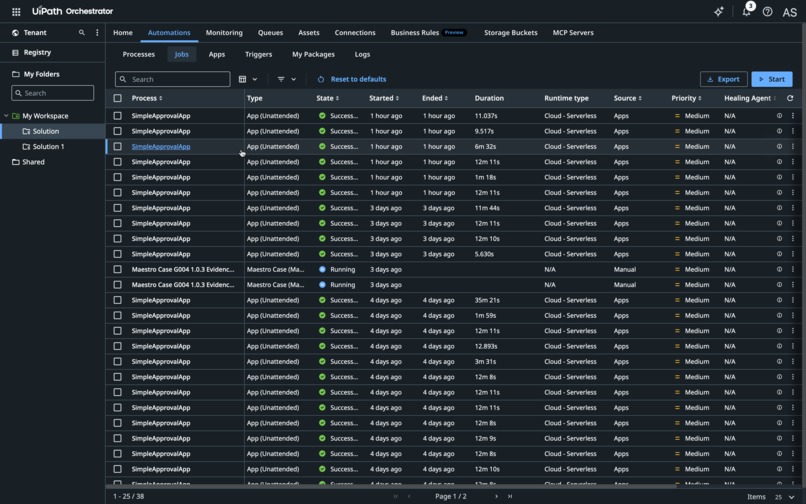
Task: Open the help question mark icon
Action: pos(767,11)
